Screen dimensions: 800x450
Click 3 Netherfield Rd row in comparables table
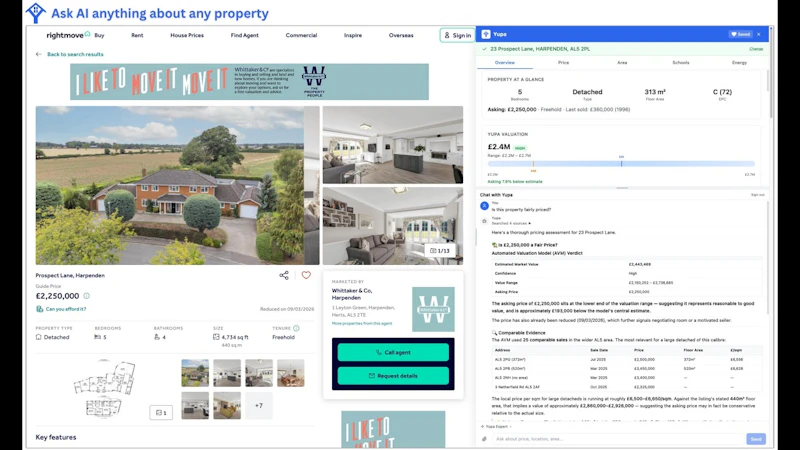coord(628,387)
